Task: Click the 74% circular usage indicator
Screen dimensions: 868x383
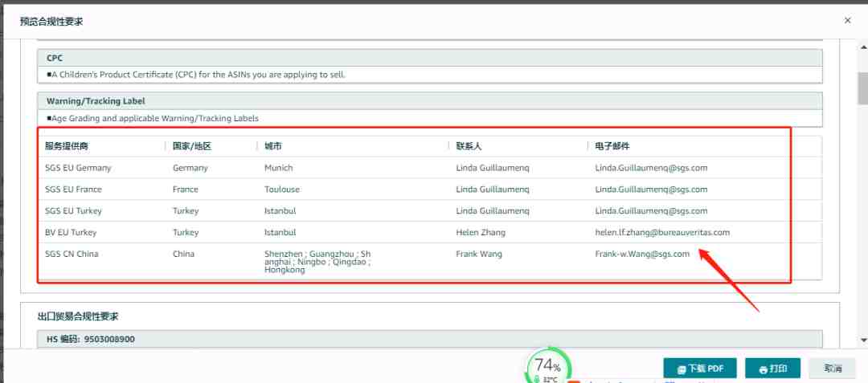Action: tap(547, 365)
